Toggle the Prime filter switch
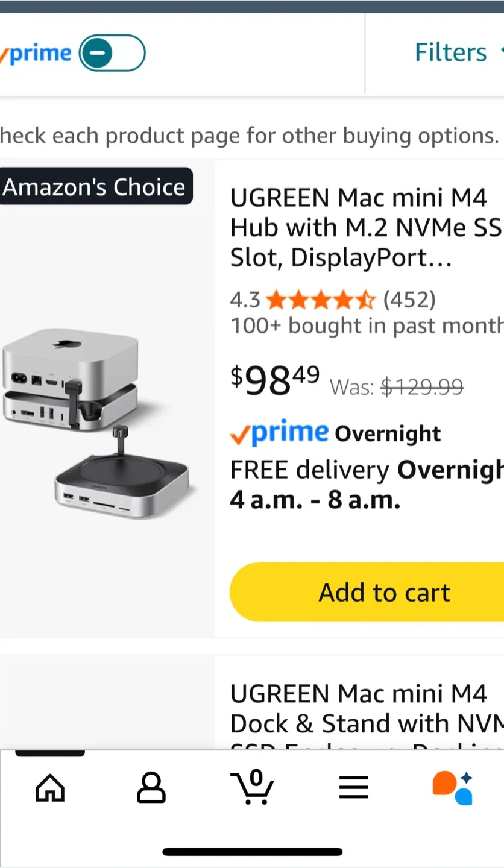The height and width of the screenshot is (868, 504). pyautogui.click(x=112, y=53)
